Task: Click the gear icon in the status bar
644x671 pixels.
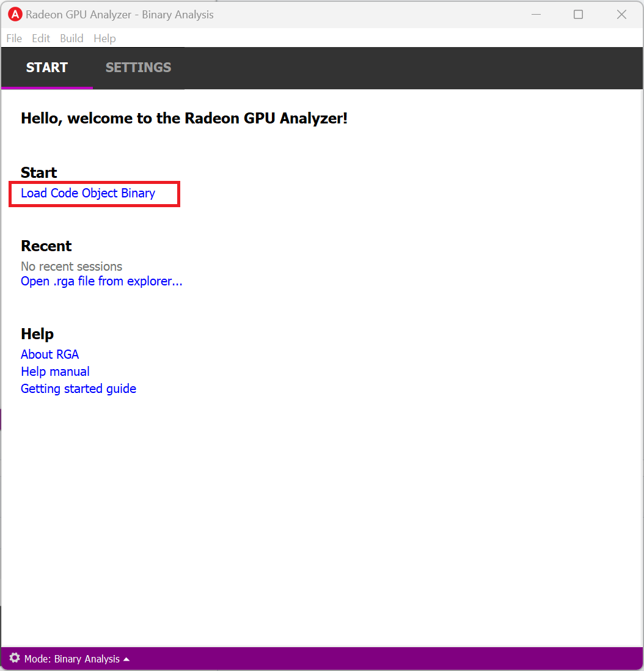Action: pos(15,658)
